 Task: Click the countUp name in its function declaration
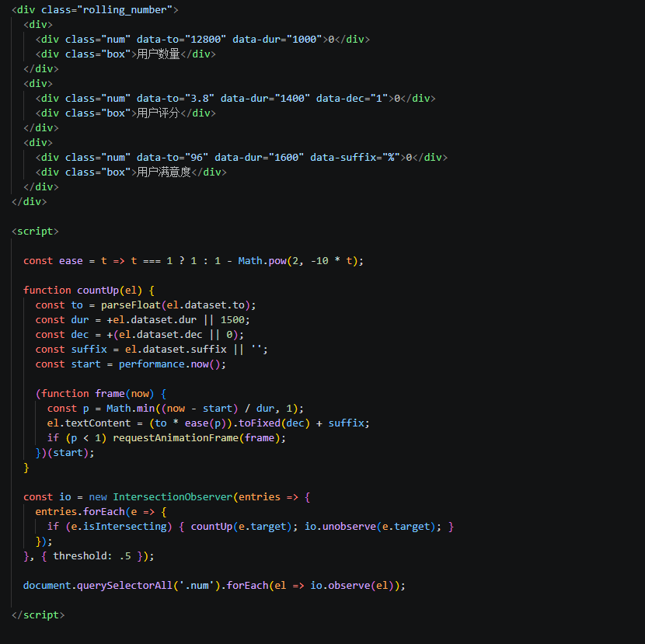click(x=98, y=291)
